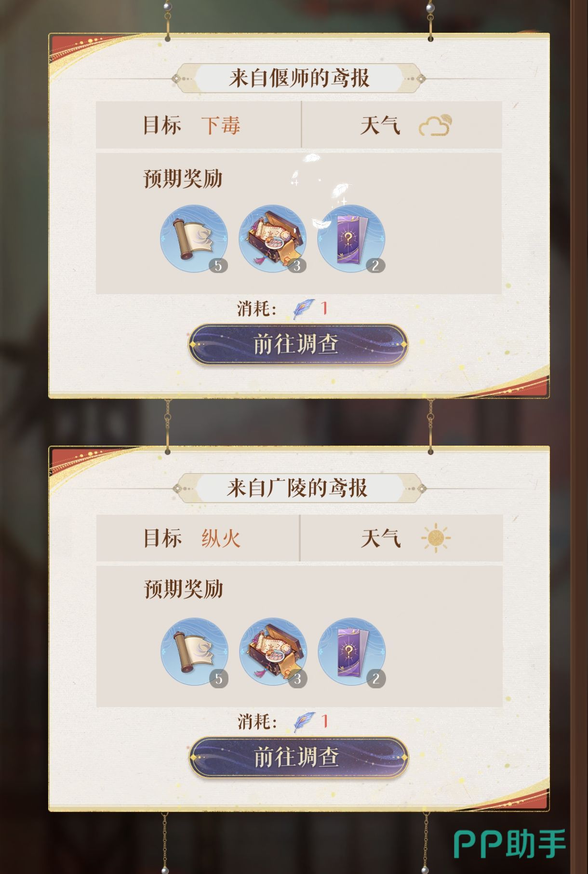
Task: Click the purple mystery card in 广陵 report
Action: pyautogui.click(x=352, y=652)
